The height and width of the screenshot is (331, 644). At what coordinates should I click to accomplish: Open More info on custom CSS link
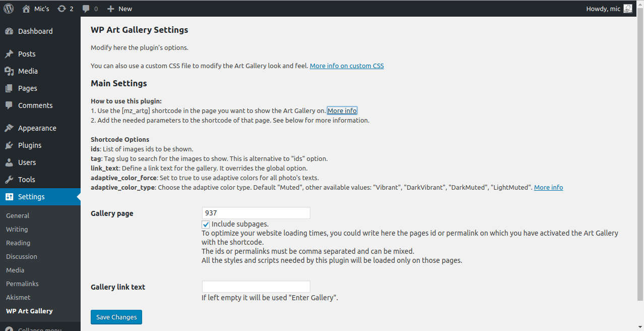347,66
